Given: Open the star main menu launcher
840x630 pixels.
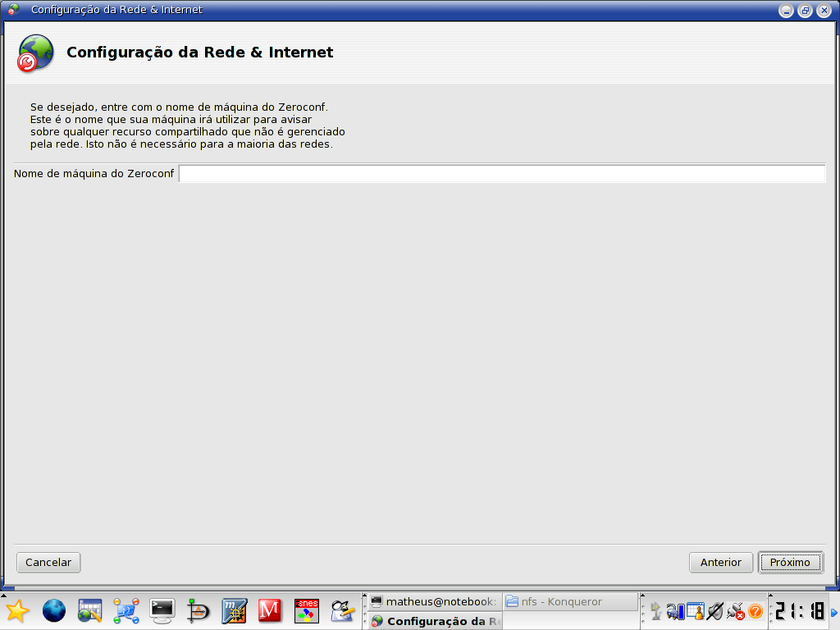Looking at the screenshot, I should tap(17, 610).
